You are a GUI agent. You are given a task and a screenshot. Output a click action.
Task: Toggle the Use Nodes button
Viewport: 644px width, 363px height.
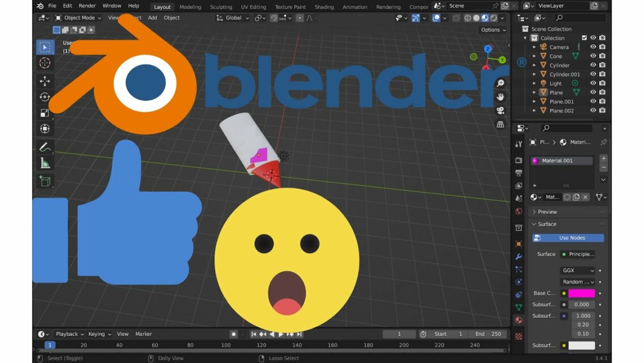coord(568,238)
